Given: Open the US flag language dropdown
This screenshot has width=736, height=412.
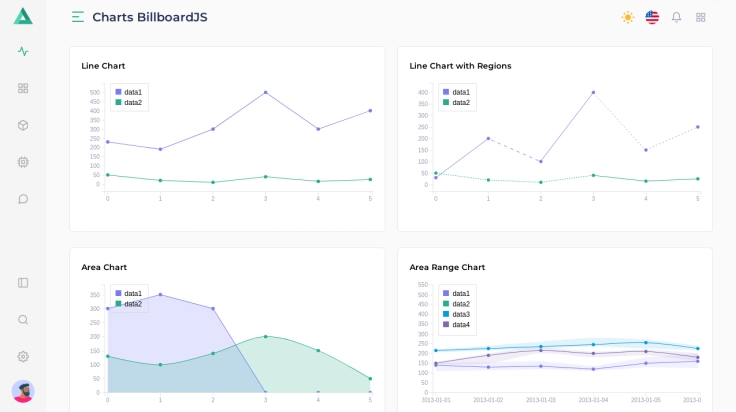Looking at the screenshot, I should pyautogui.click(x=652, y=17).
